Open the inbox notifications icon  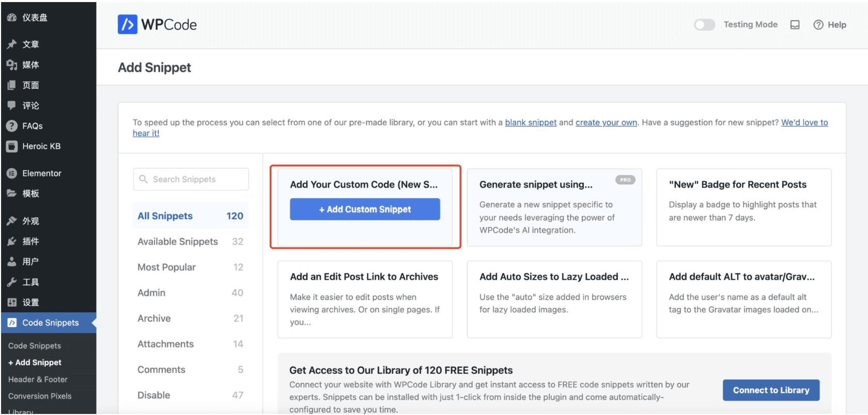coord(795,25)
